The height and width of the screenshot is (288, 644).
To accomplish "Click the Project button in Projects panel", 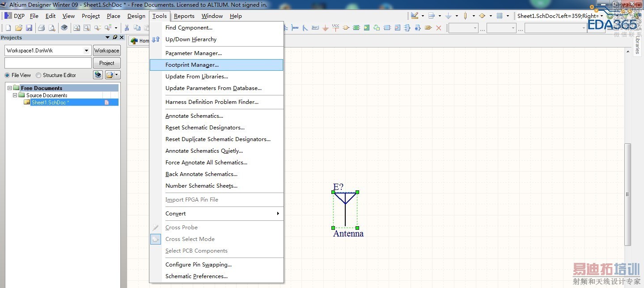I will click(x=106, y=63).
